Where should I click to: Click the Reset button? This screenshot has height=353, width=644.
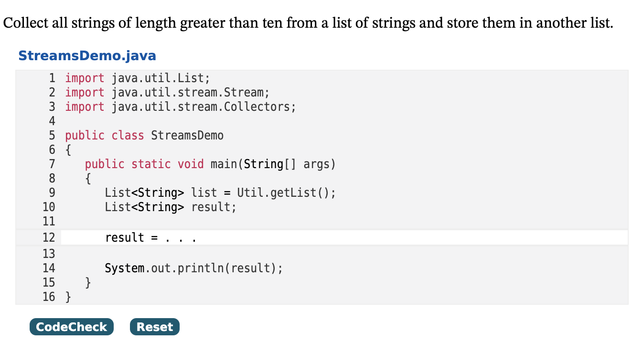[154, 327]
